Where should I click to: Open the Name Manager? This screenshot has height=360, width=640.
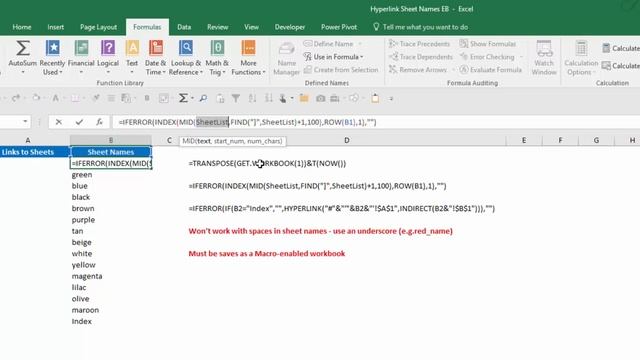tap(287, 58)
